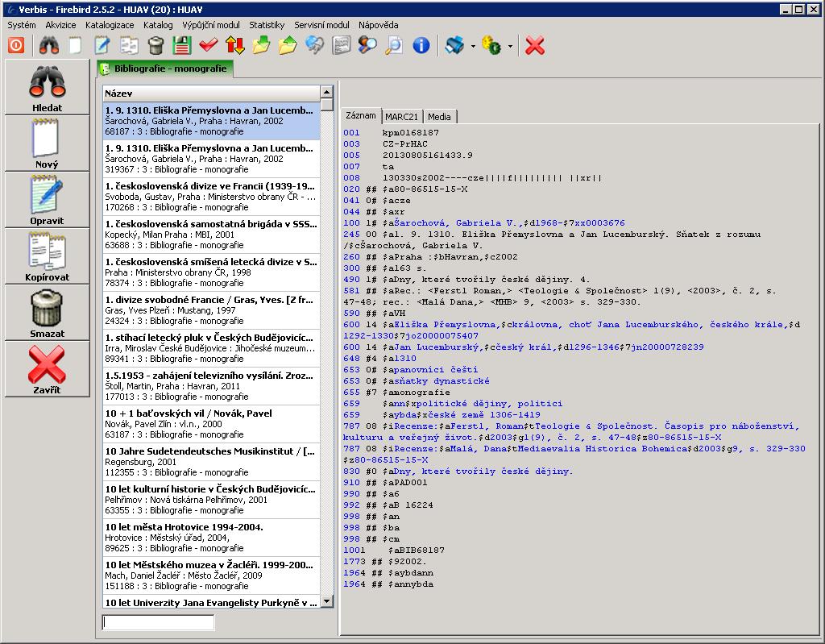Screen dimensions: 825x644
Task: Click the search input below the list
Action: click(159, 622)
